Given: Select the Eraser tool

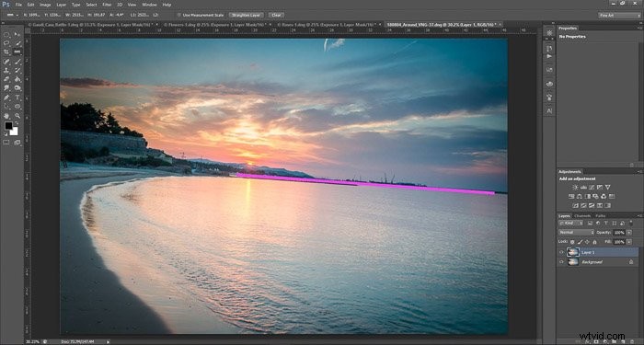Looking at the screenshot, I should click(x=6, y=79).
